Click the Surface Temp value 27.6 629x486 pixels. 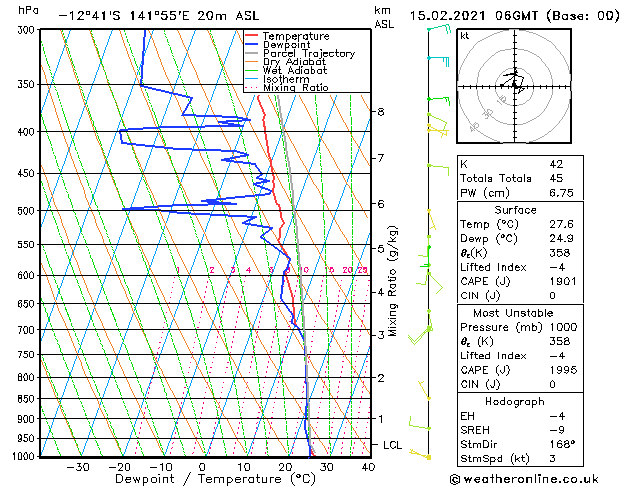562,224
